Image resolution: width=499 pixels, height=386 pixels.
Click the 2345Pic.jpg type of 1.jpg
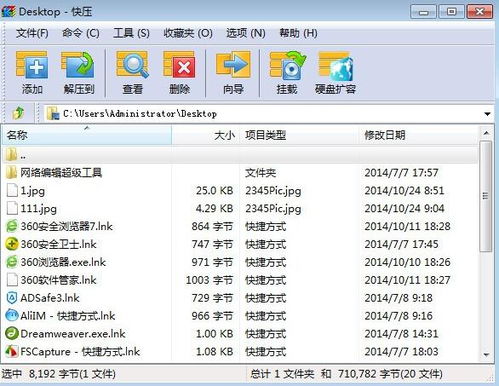click(x=273, y=191)
